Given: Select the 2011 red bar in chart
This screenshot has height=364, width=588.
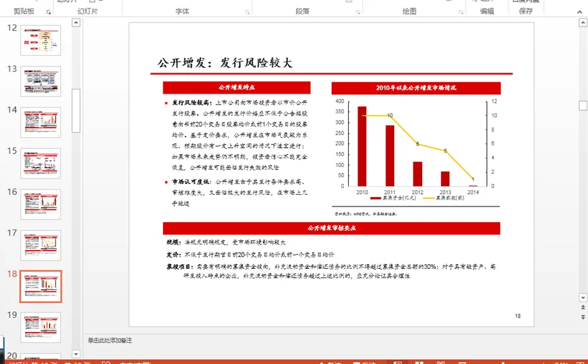Looking at the screenshot, I should [390, 156].
